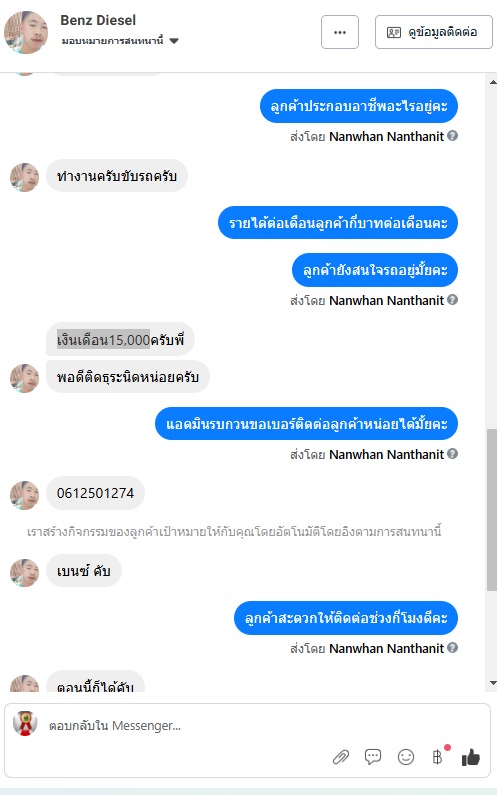Open the three-dots more options button
The image size is (497, 795).
point(340,32)
